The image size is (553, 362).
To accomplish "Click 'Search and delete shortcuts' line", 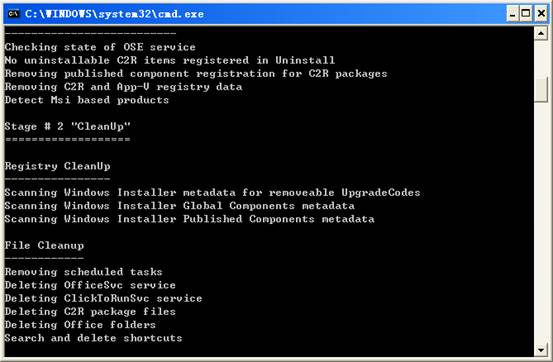I will [93, 338].
